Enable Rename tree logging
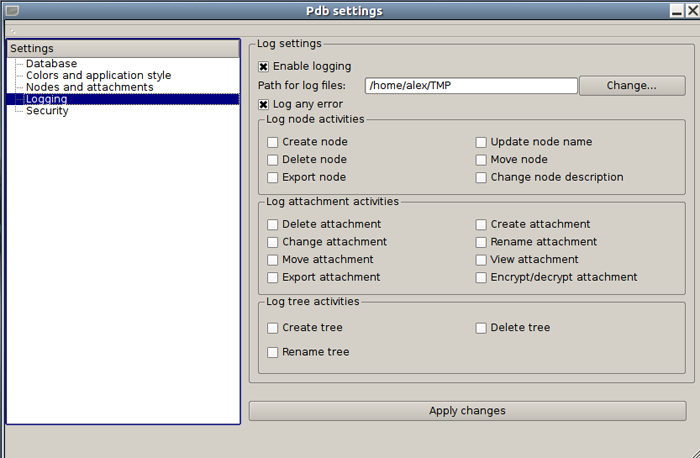 [x=273, y=352]
